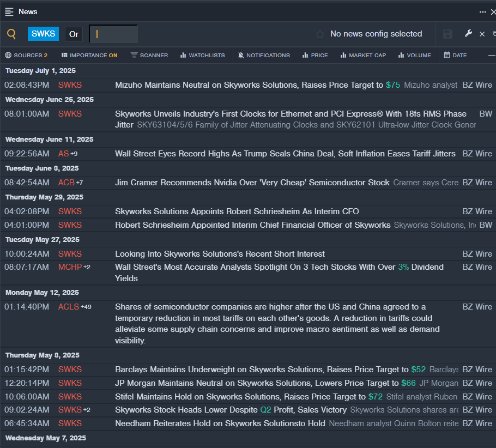Open Wall Street's Most Accurate Analysts headline
The height and width of the screenshot is (448, 496).
[279, 273]
